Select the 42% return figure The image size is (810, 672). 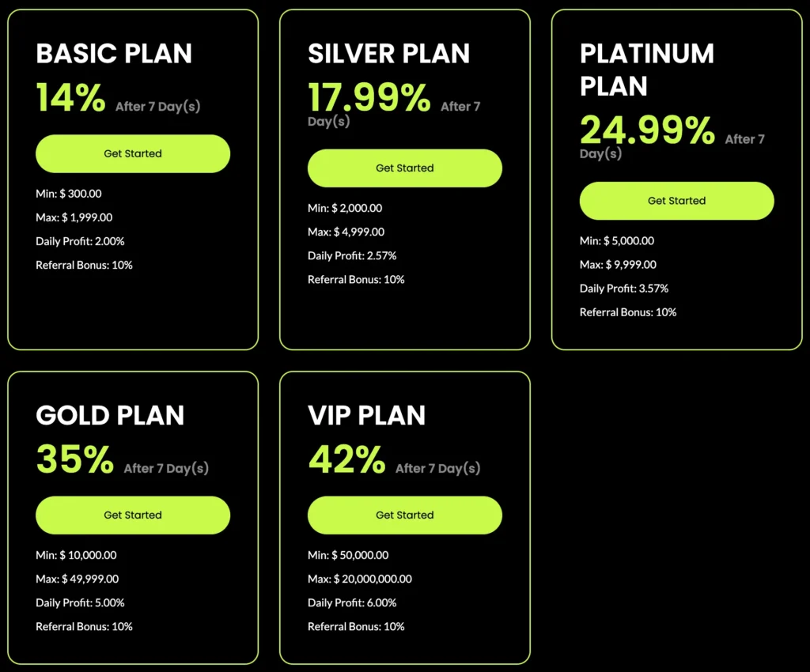pyautogui.click(x=346, y=459)
